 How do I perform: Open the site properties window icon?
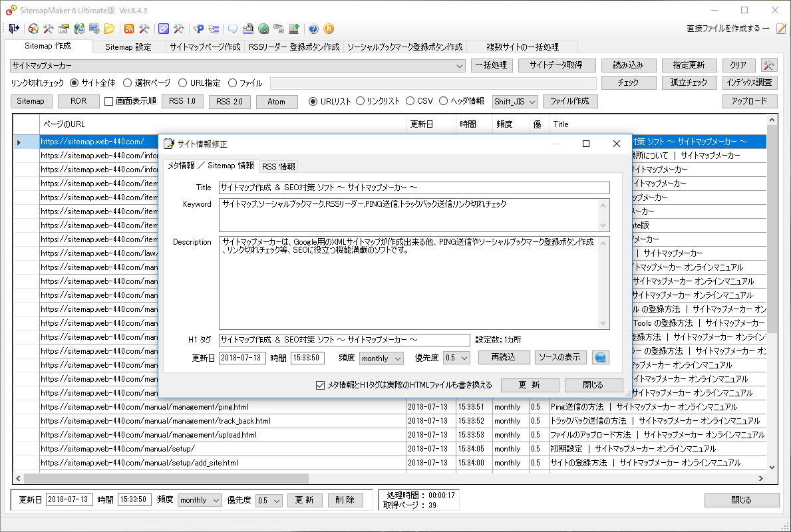(x=64, y=29)
